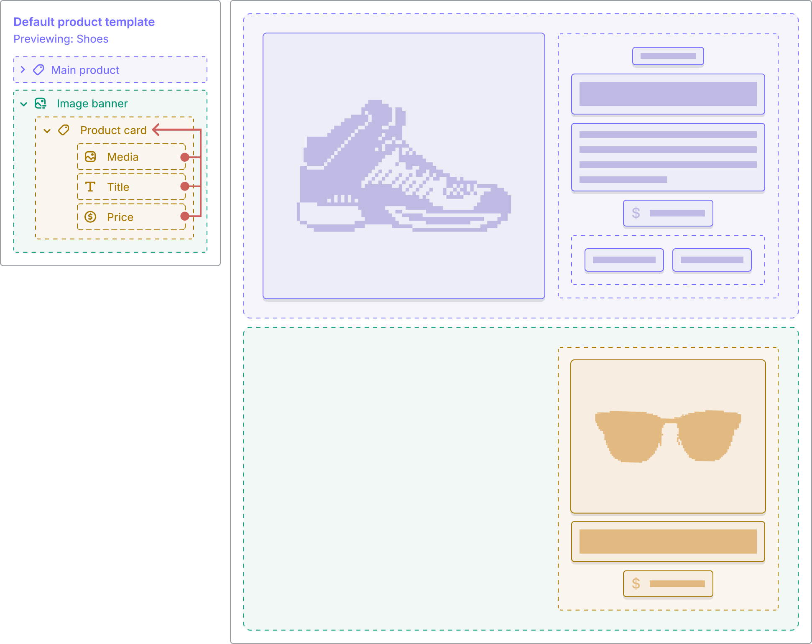Click the Image banner picture icon
812x644 pixels.
41,103
